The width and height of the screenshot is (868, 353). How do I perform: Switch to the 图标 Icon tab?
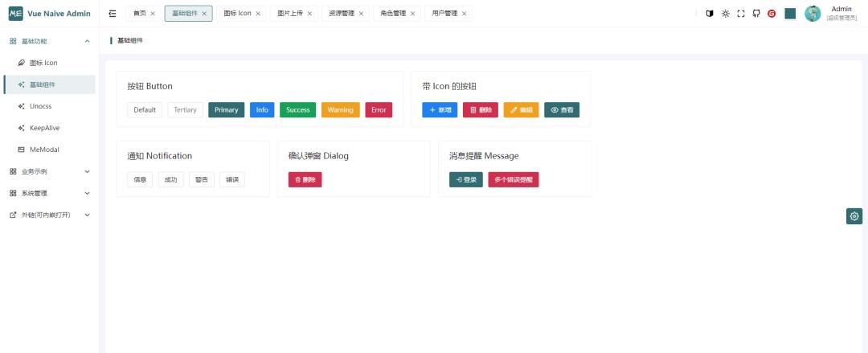[x=237, y=14]
